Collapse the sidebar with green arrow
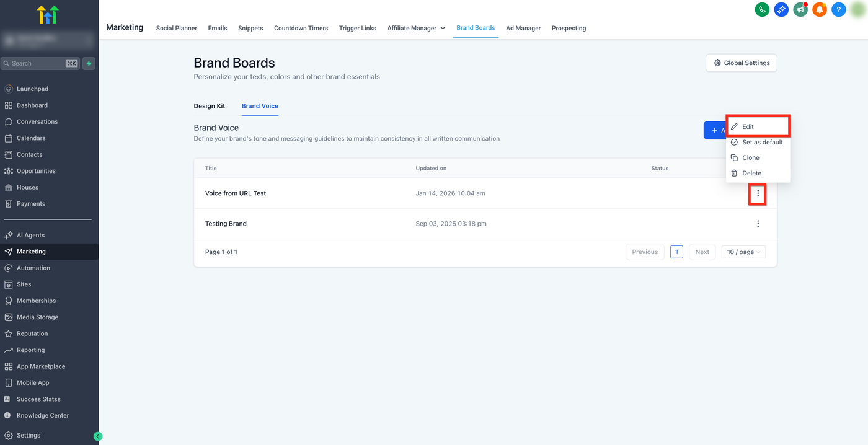868x445 pixels. 98,436
